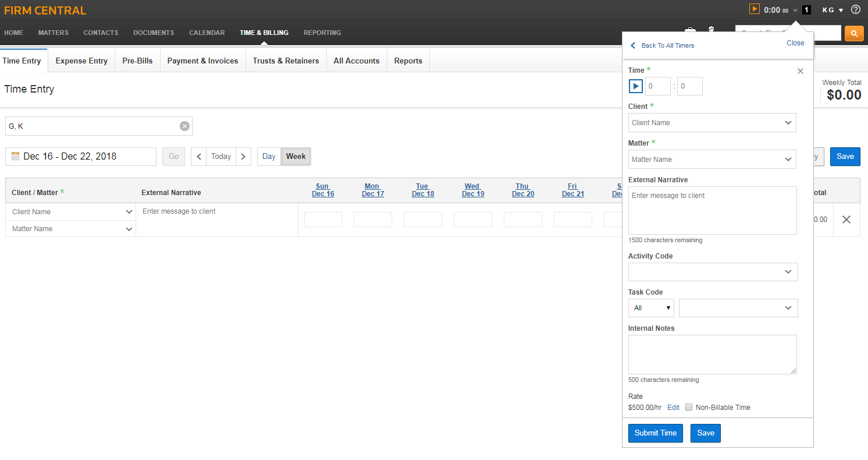Expand the Client Name dropdown in timer panel
868x460 pixels.
click(x=712, y=123)
